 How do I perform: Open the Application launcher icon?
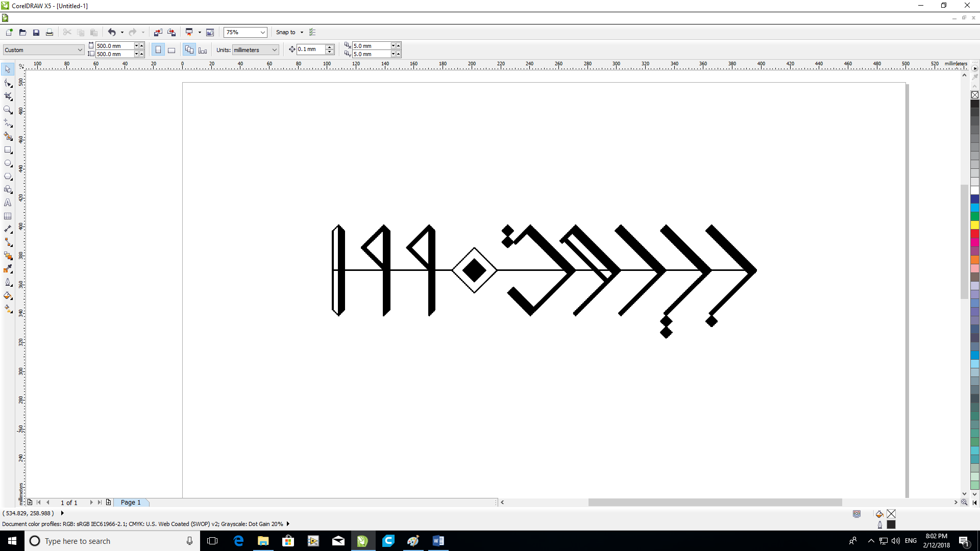tap(189, 32)
